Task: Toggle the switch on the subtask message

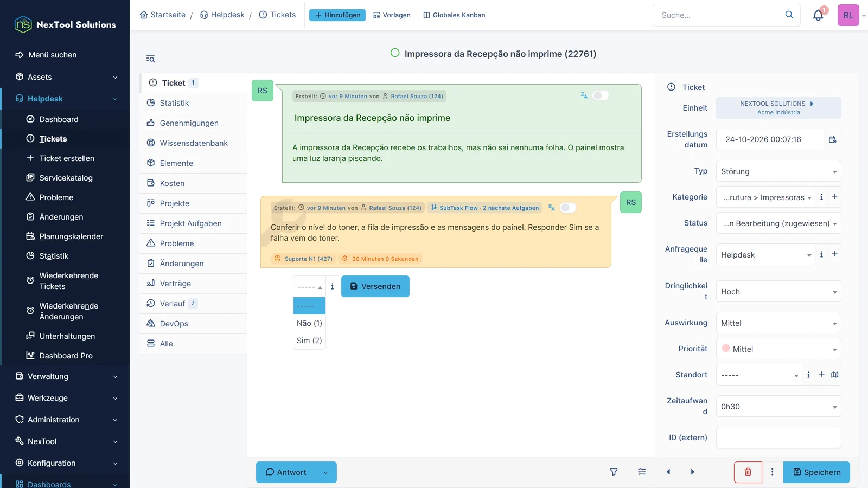Action: 568,208
